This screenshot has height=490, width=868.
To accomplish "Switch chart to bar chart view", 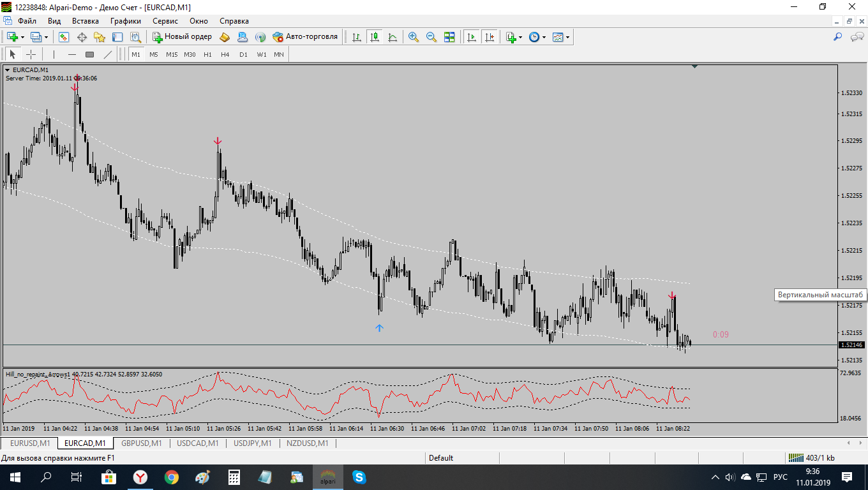I will tap(357, 37).
